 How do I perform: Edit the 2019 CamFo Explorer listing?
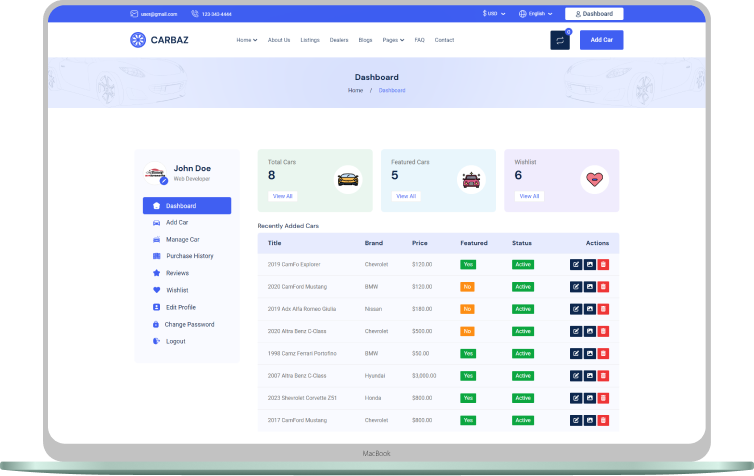576,264
